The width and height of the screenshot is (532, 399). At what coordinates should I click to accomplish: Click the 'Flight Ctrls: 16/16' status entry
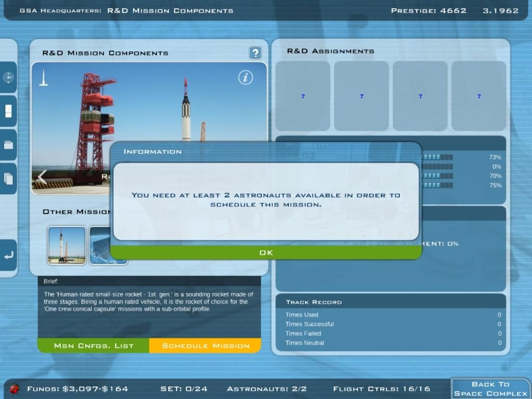coord(382,389)
